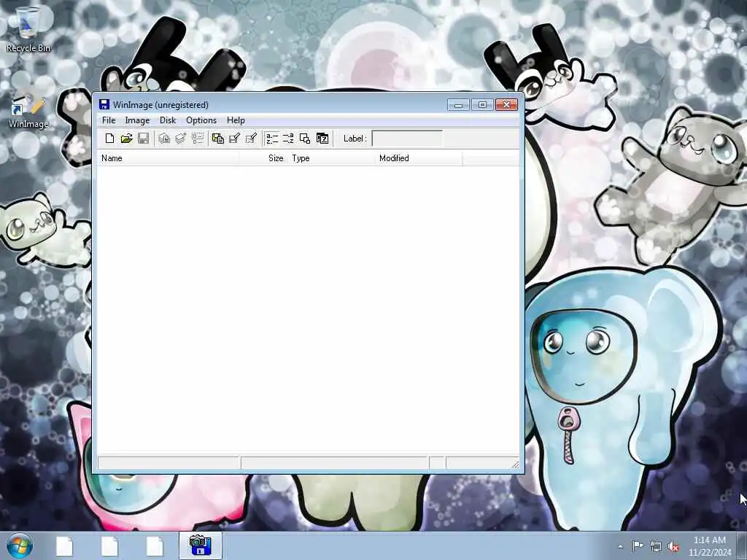This screenshot has height=560, width=747.
Task: Maximize the WinImage window
Action: click(x=482, y=105)
